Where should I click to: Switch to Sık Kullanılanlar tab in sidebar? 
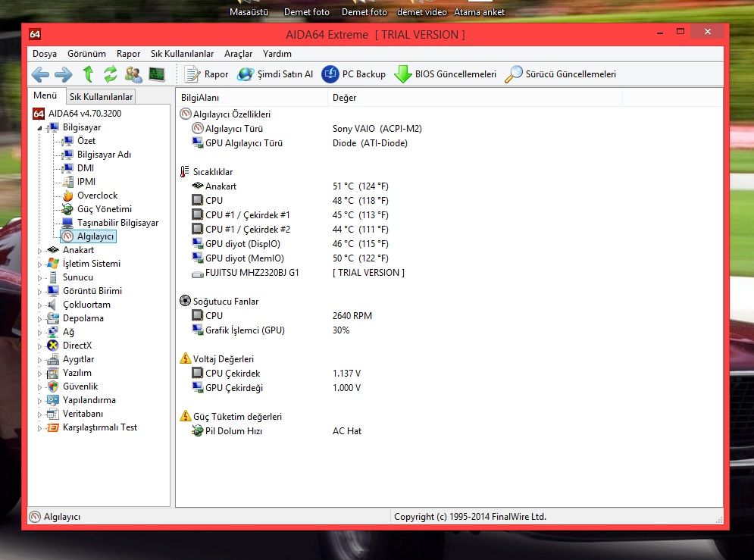(101, 97)
